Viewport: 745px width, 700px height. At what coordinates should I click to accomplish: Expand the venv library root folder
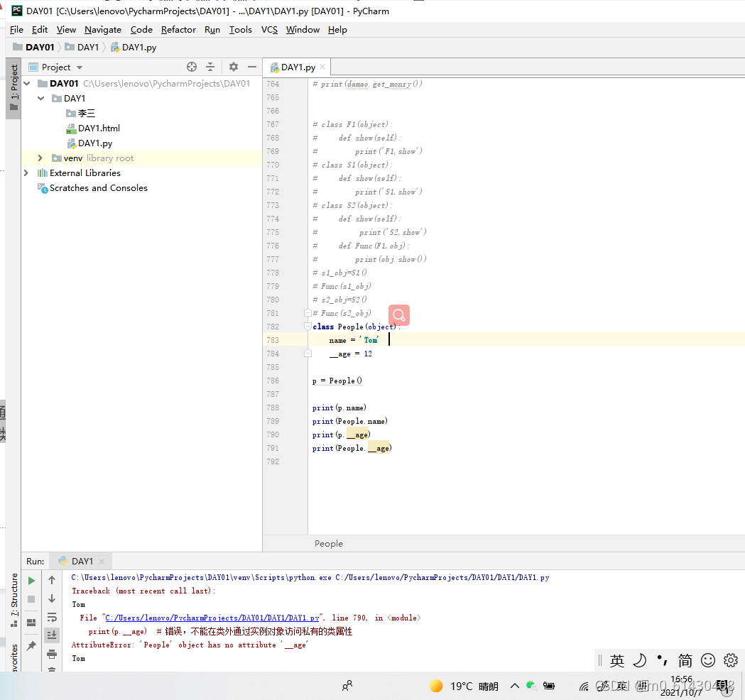pyautogui.click(x=40, y=158)
